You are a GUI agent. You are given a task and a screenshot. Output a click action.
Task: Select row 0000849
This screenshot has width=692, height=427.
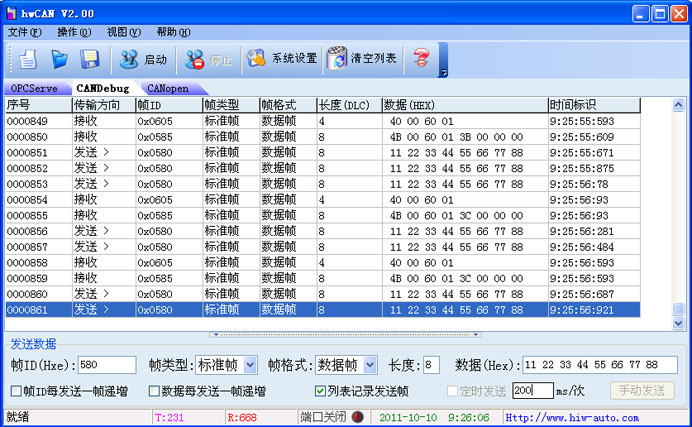(323, 121)
